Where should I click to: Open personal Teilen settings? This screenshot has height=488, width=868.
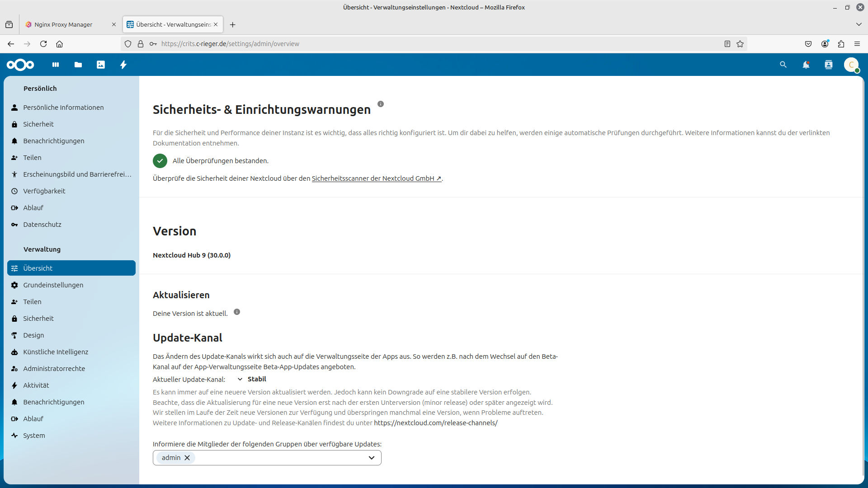(x=71, y=158)
